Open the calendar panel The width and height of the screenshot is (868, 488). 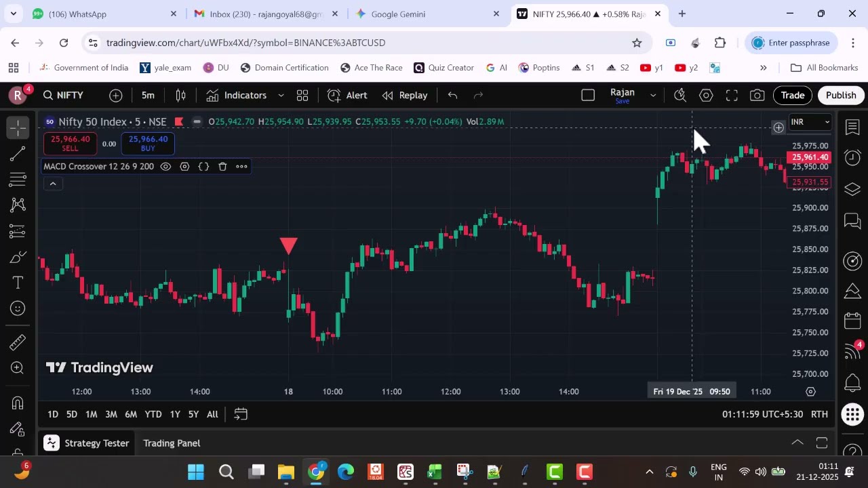852,321
